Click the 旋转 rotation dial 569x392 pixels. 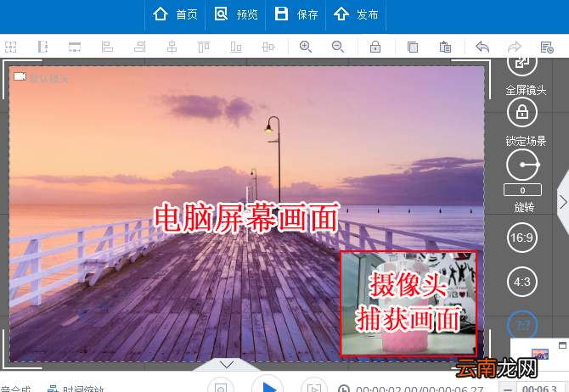pyautogui.click(x=522, y=165)
